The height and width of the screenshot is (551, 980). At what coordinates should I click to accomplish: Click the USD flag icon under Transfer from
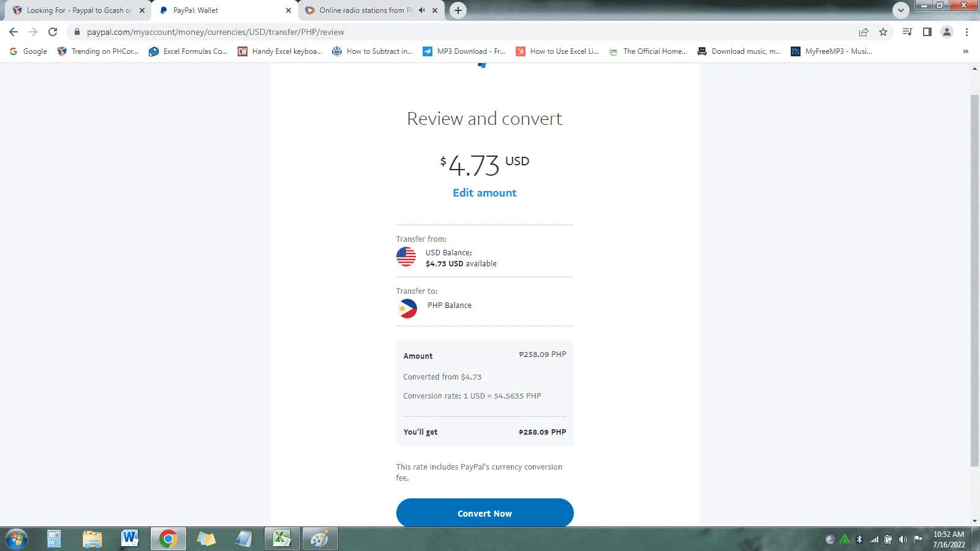(406, 257)
